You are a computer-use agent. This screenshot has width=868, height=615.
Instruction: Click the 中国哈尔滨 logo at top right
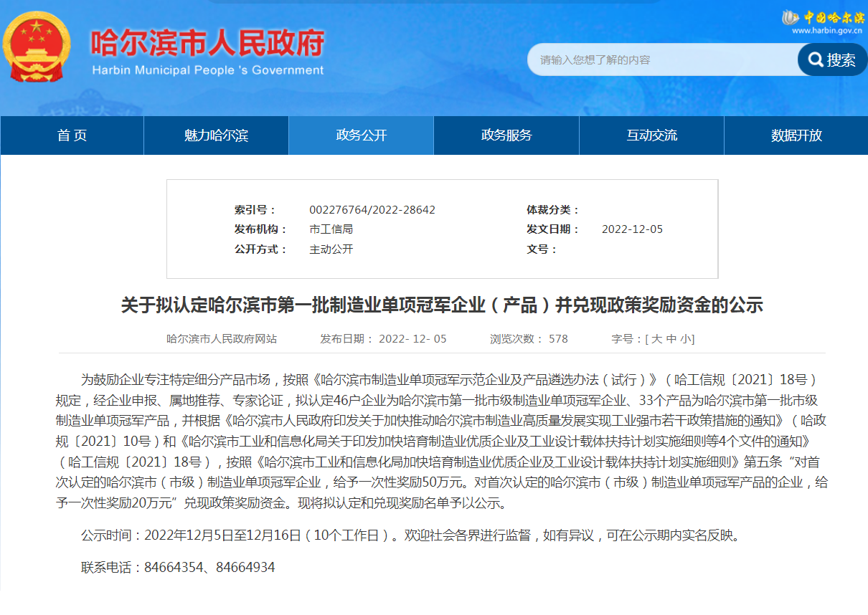pyautogui.click(x=824, y=17)
